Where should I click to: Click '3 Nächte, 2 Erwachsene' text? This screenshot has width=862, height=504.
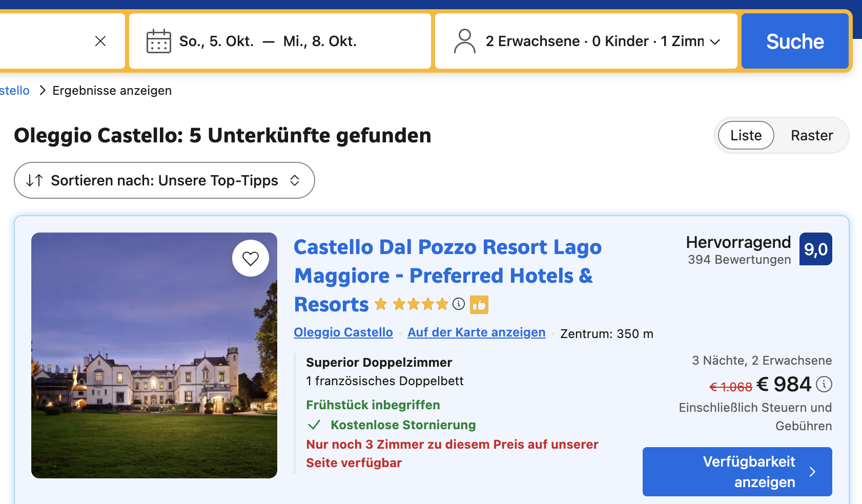(x=762, y=361)
